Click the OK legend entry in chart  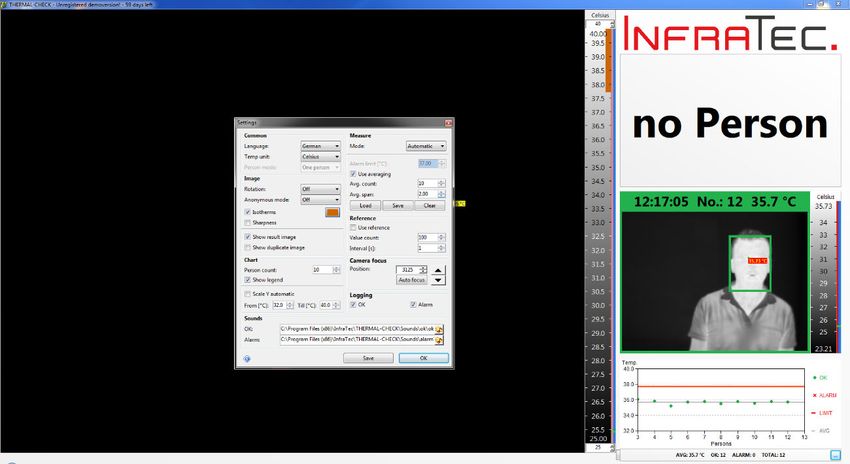[x=820, y=378]
